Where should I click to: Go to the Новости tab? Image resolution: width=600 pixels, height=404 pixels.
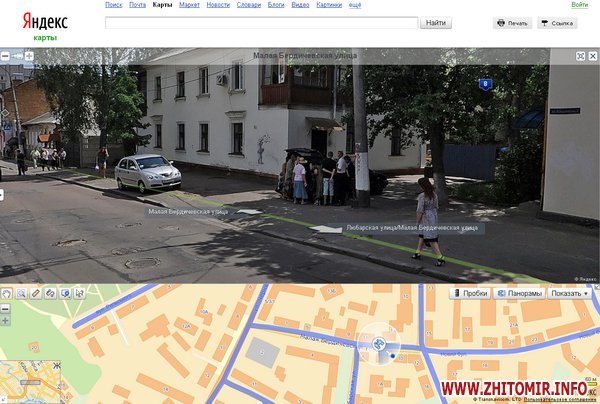click(x=217, y=5)
